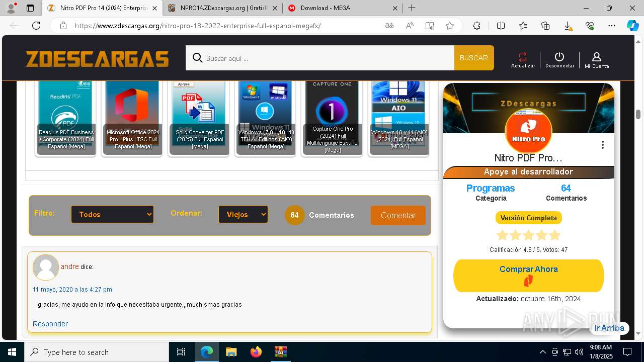Click the BUSCAR button
Image resolution: width=644 pixels, height=362 pixels.
[474, 58]
